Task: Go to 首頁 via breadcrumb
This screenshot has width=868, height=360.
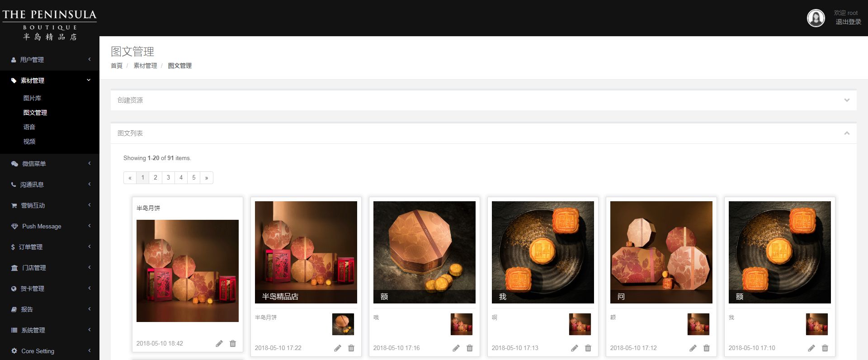Action: pyautogui.click(x=117, y=66)
